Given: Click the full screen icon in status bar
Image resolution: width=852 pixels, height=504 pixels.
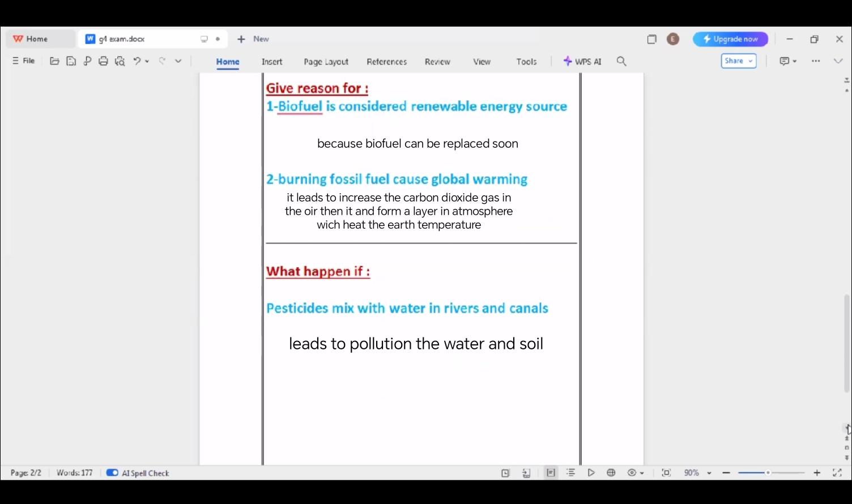Looking at the screenshot, I should pos(837,473).
